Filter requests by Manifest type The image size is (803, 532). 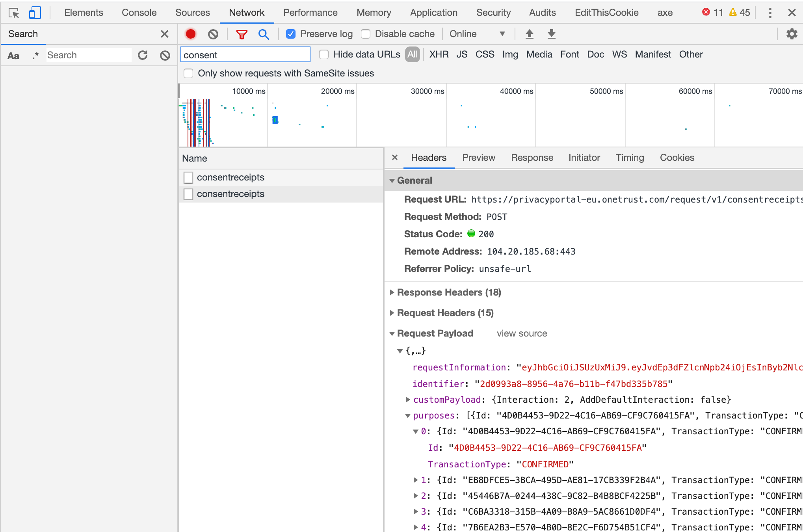coord(652,54)
